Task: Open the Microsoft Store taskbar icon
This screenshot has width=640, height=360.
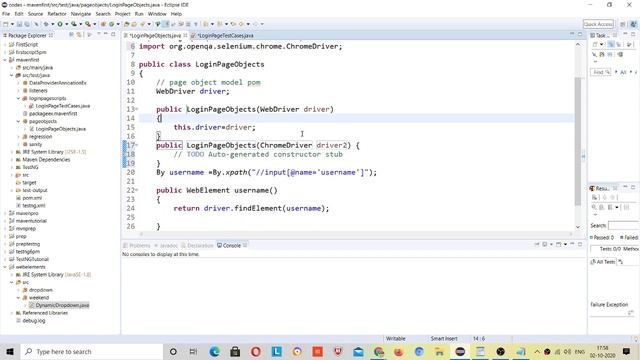Action: pyautogui.click(x=235, y=351)
